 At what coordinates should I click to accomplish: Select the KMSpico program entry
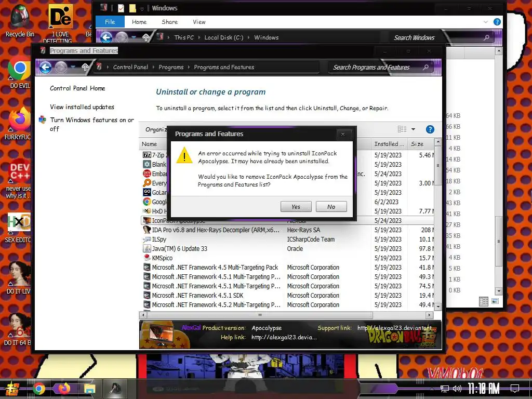(162, 258)
